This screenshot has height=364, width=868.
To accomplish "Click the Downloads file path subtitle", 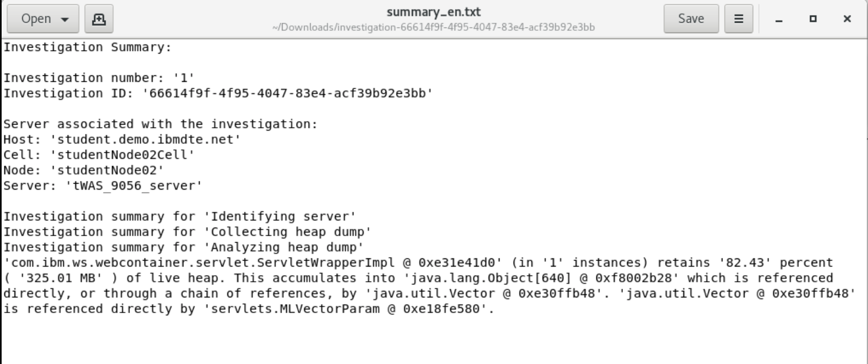I will pos(433,27).
